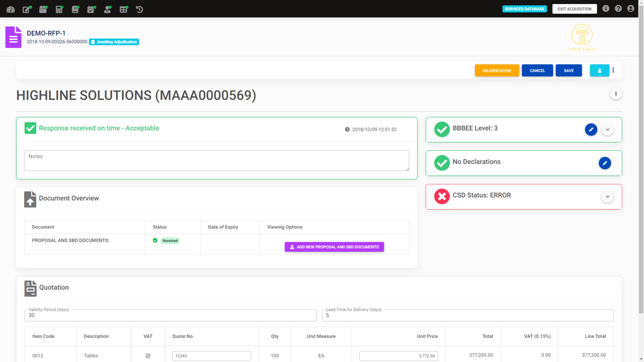This screenshot has width=644, height=362.
Task: Expand the BBBEE Level panel
Action: pos(607,129)
